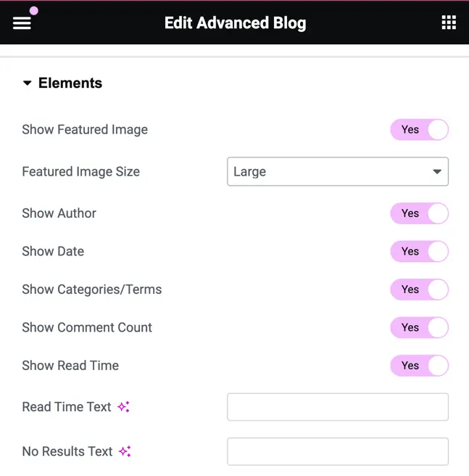Toggle Show Categories/Terms switch
The width and height of the screenshot is (469, 476).
coord(419,290)
